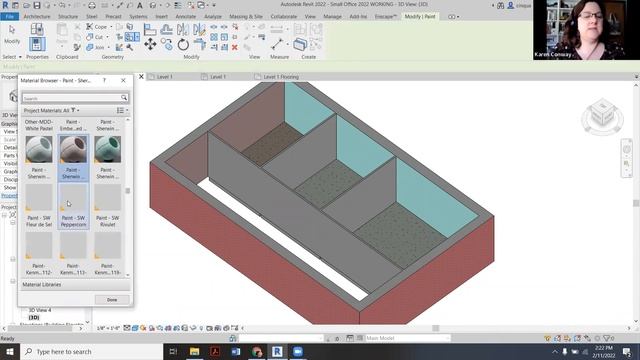
Task: Open the Cope tool dropdown arrow
Action: tap(111, 27)
